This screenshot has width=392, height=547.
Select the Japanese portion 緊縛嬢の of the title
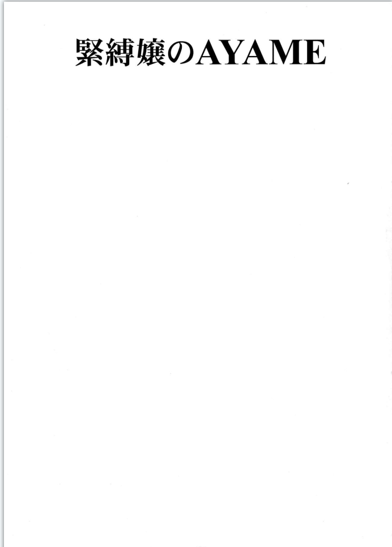pos(134,52)
